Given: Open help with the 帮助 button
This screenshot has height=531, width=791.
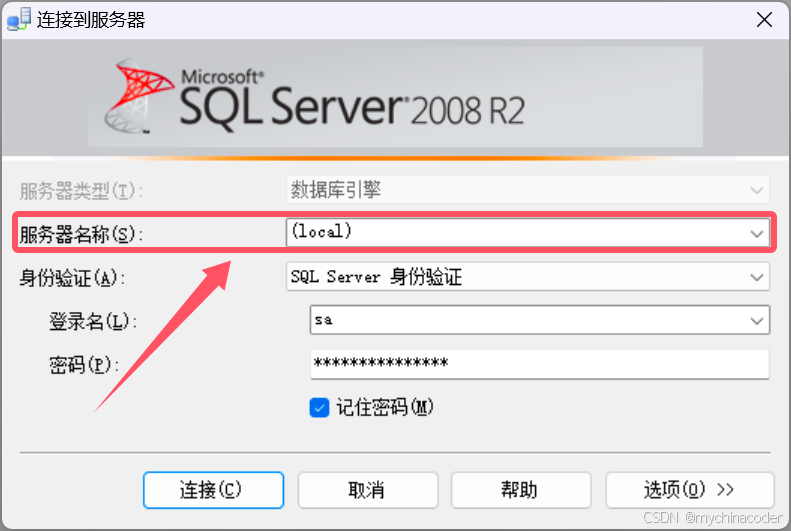Looking at the screenshot, I should pos(521,490).
